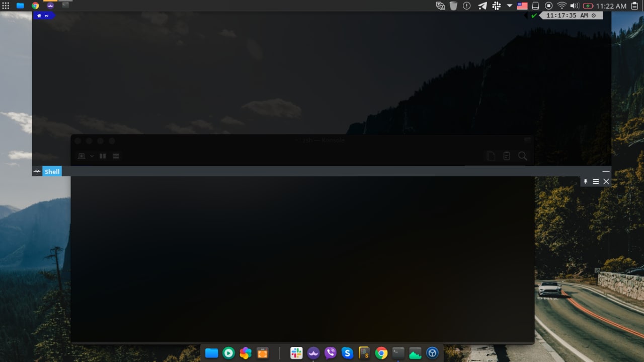Launch the orange screenshot tool from the dock
Image resolution: width=644 pixels, height=362 pixels.
click(263, 353)
